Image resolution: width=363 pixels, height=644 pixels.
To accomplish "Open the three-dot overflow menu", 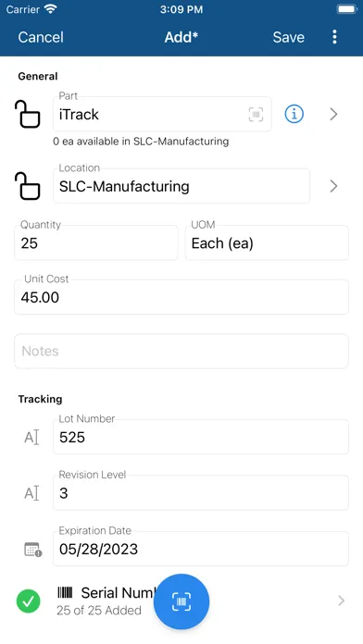I will [334, 37].
